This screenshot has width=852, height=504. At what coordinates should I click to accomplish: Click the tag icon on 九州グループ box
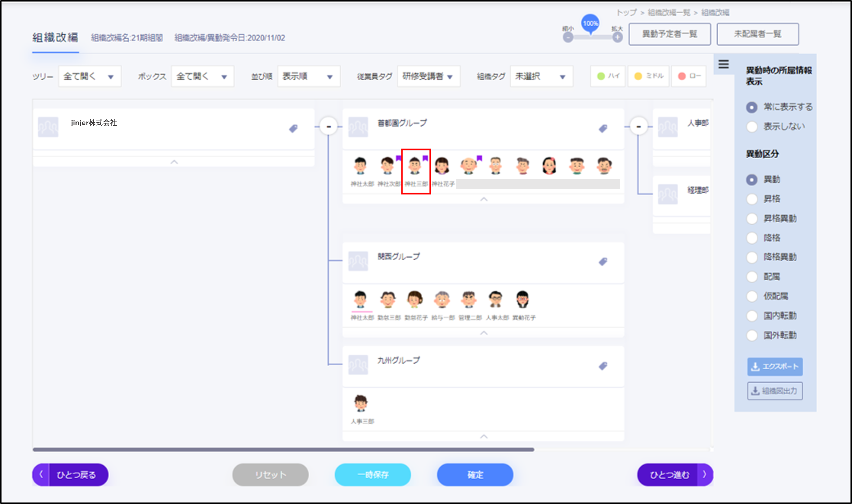point(603,366)
